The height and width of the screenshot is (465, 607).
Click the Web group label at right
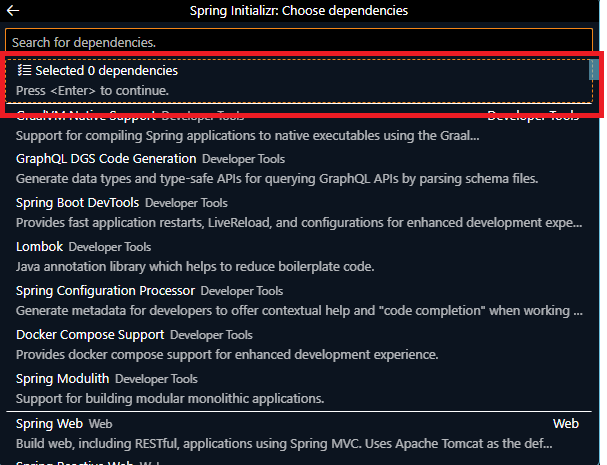tap(566, 424)
